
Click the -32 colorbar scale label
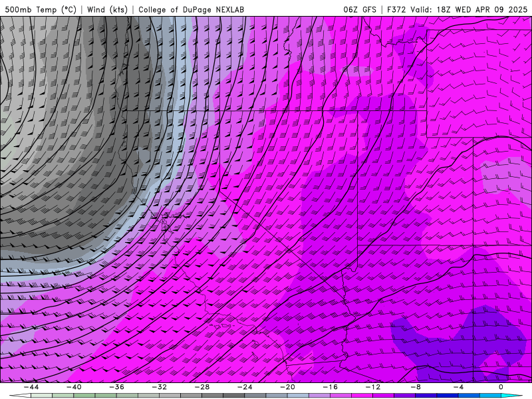[x=159, y=387]
